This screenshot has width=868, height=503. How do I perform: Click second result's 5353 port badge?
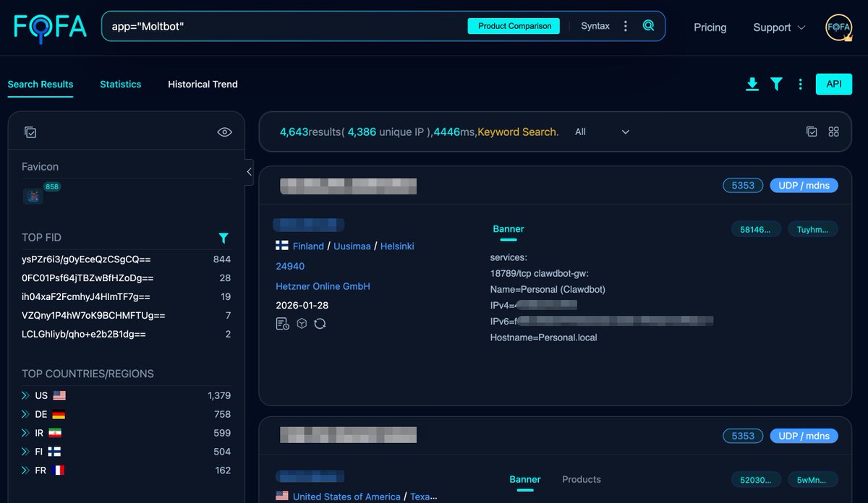[x=743, y=436]
